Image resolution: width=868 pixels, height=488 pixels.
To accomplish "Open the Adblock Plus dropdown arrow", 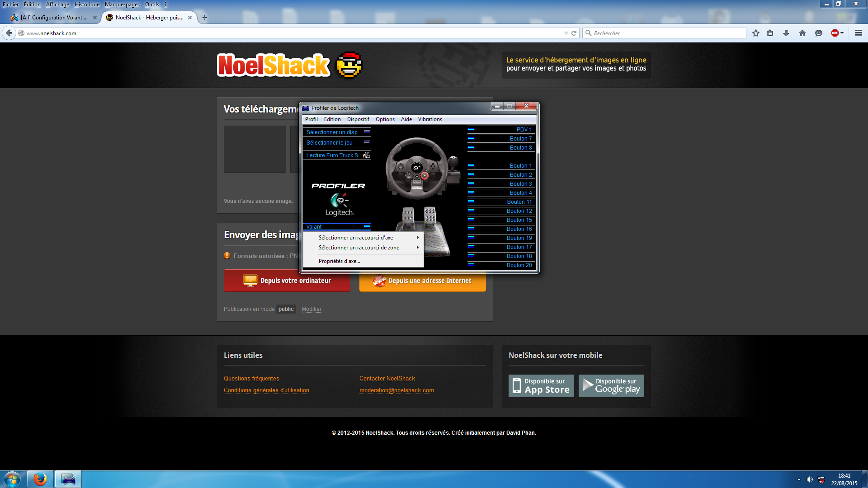I will click(x=842, y=33).
